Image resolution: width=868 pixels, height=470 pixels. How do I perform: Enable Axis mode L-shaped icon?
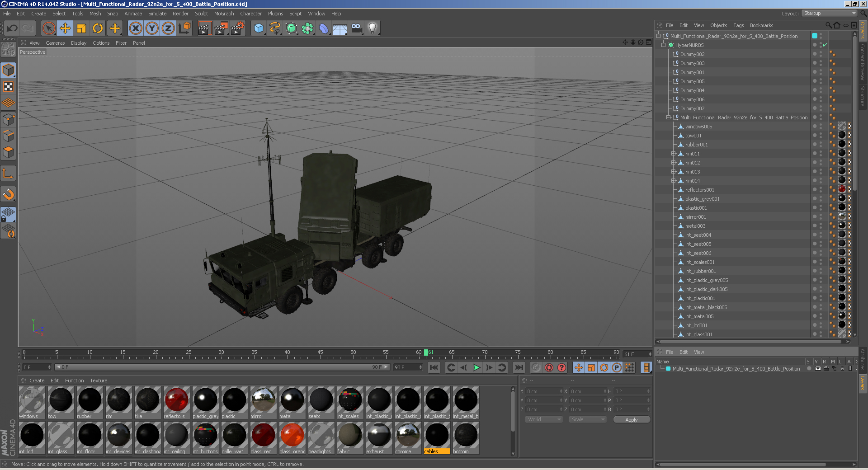pos(8,173)
